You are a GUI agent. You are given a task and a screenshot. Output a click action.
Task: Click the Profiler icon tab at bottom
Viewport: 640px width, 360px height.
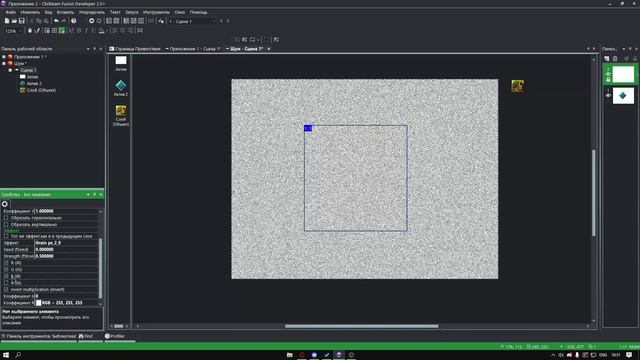(115, 336)
